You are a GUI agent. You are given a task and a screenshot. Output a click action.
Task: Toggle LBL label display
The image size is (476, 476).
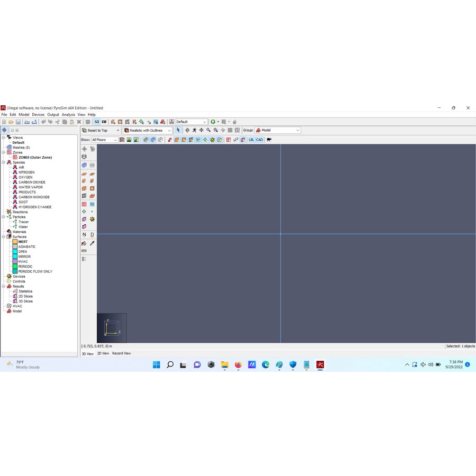(251, 140)
